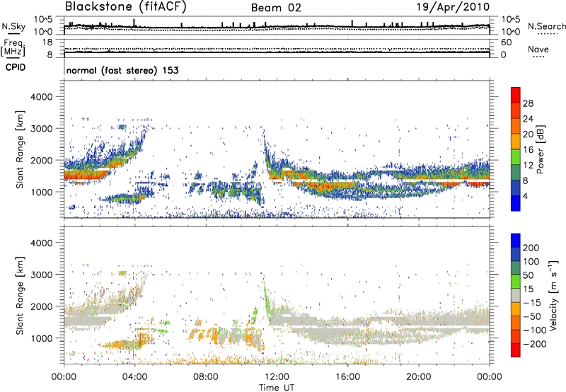This screenshot has height=392, width=566.
Task: Click the '15' velocity colorbar tick
Action: [528, 289]
